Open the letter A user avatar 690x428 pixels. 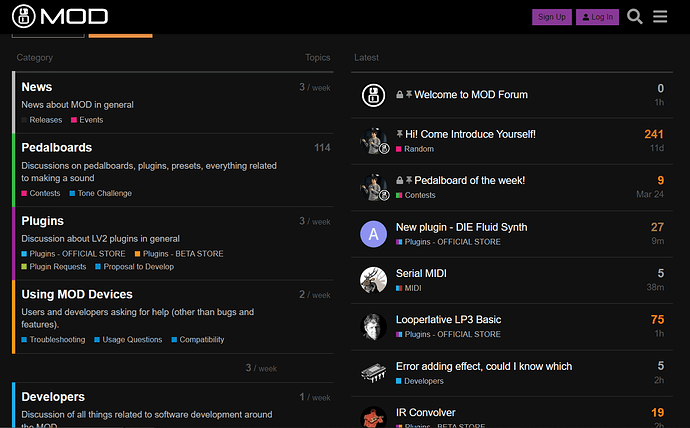pyautogui.click(x=373, y=234)
